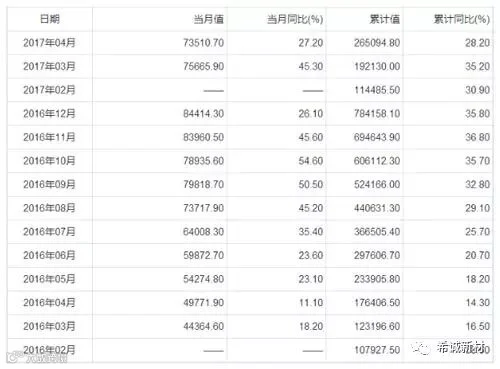The height and width of the screenshot is (369, 500).
Task: Click cumulative value 694643.90
Action: tap(377, 137)
